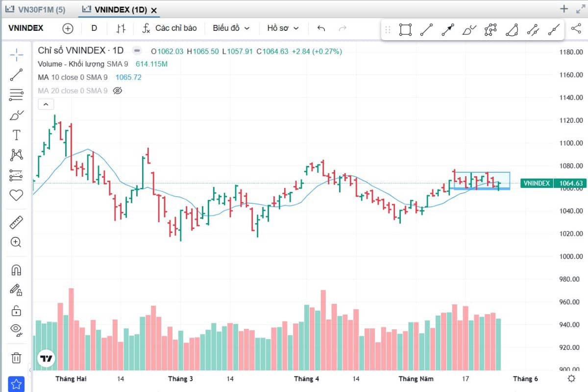Open the Fibonacci retracement tool group
This screenshot has height=392, width=588.
[16, 95]
